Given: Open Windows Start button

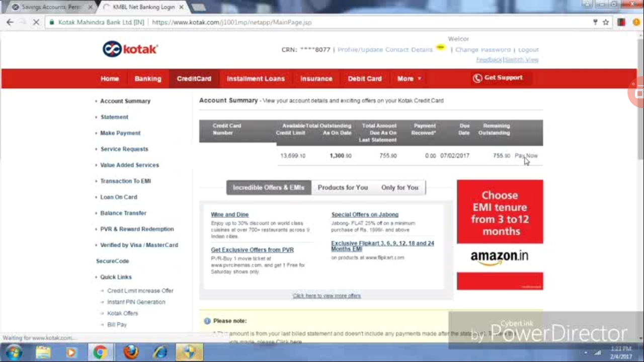Looking at the screenshot, I should click(13, 352).
